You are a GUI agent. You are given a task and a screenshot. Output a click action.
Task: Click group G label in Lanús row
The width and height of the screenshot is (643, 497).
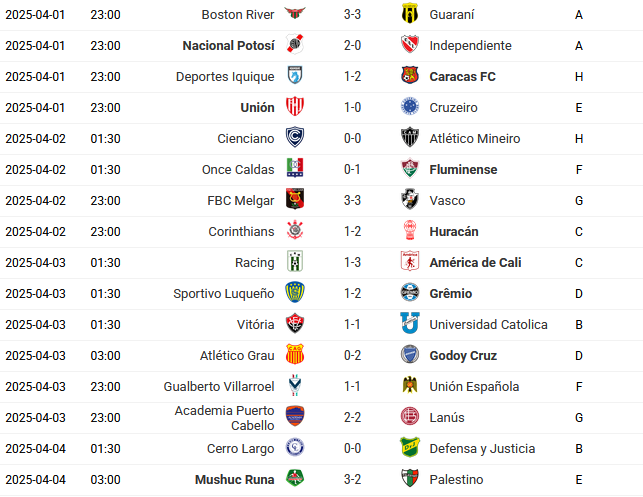tap(579, 418)
